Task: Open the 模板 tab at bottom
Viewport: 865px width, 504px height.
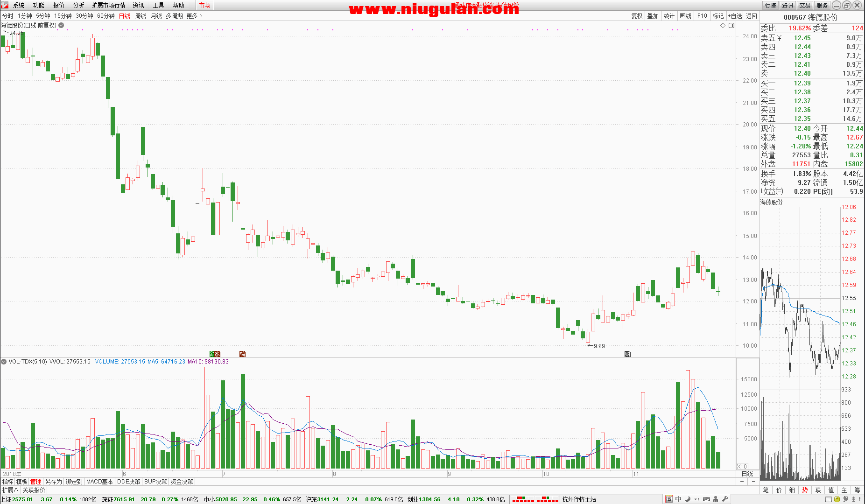Action: [22, 482]
